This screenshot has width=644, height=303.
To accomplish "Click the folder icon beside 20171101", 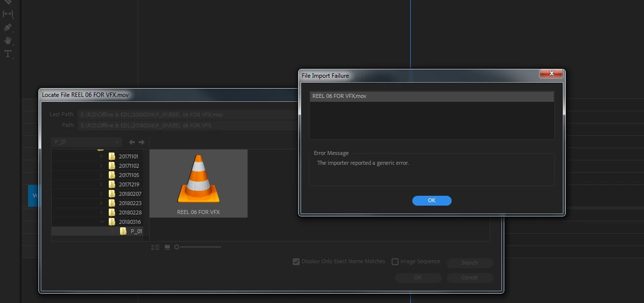I will point(112,156).
